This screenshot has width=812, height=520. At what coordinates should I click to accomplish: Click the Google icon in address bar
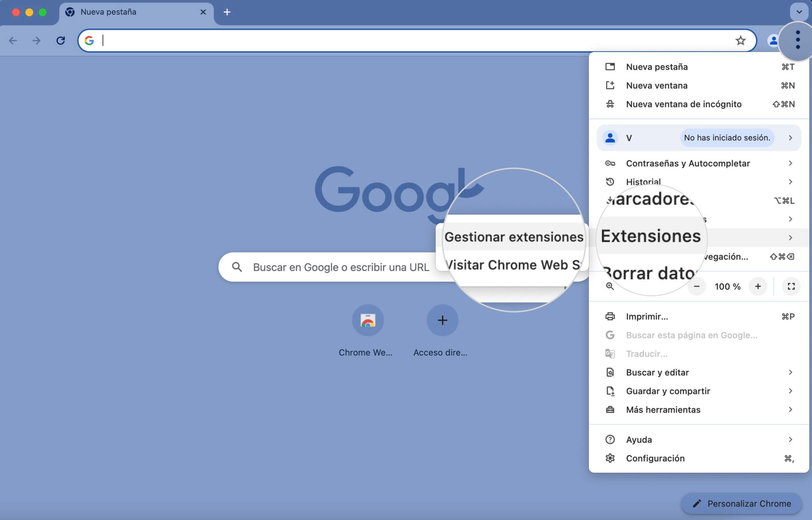[x=89, y=40]
